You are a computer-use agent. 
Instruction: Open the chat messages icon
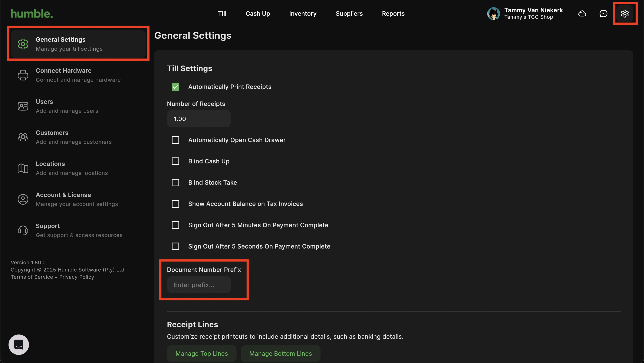pos(603,13)
